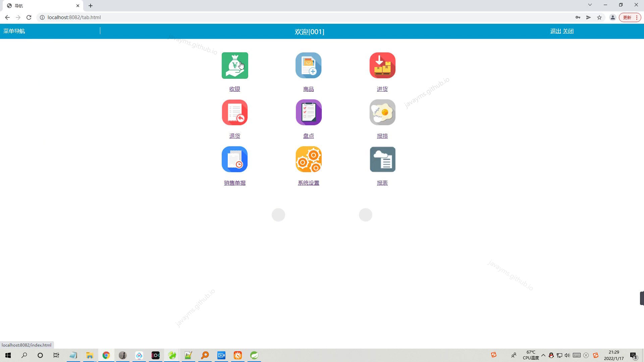Open the 系统设置 system settings gear icon

[308, 159]
